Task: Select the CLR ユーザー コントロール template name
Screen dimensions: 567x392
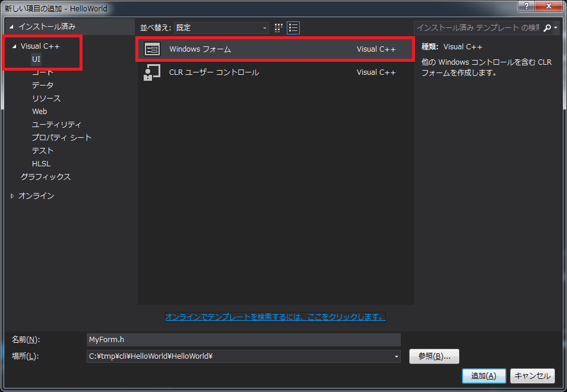Action: pyautogui.click(x=214, y=72)
